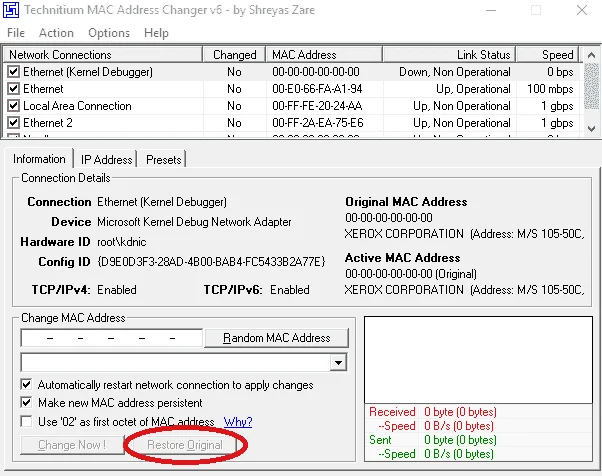Sort by MAC Address column header
This screenshot has width=602, height=476.
pos(324,55)
